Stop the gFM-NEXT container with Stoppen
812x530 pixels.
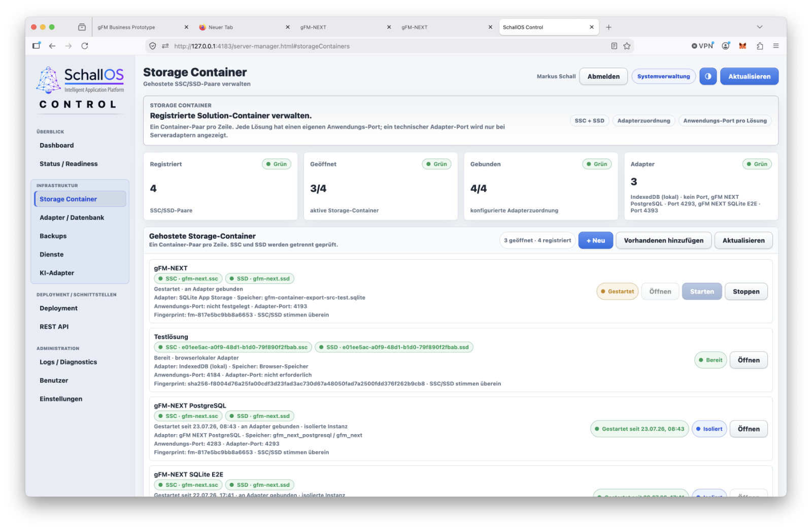746,292
